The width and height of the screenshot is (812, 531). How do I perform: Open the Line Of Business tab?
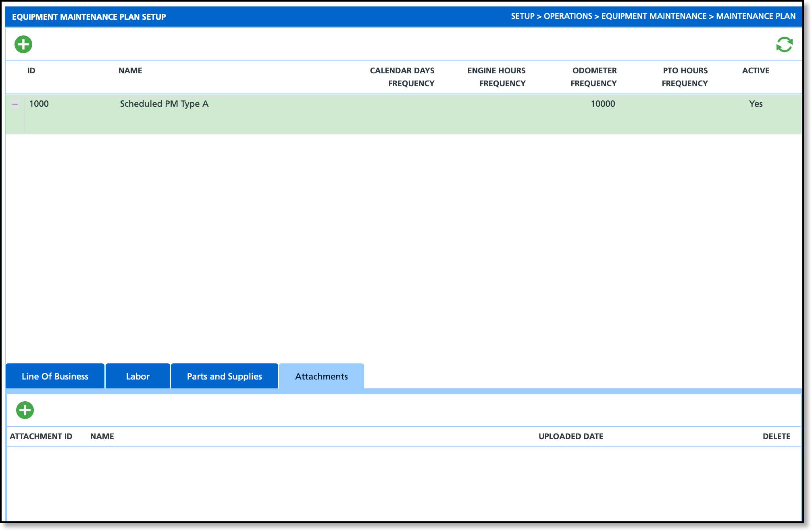click(x=55, y=376)
